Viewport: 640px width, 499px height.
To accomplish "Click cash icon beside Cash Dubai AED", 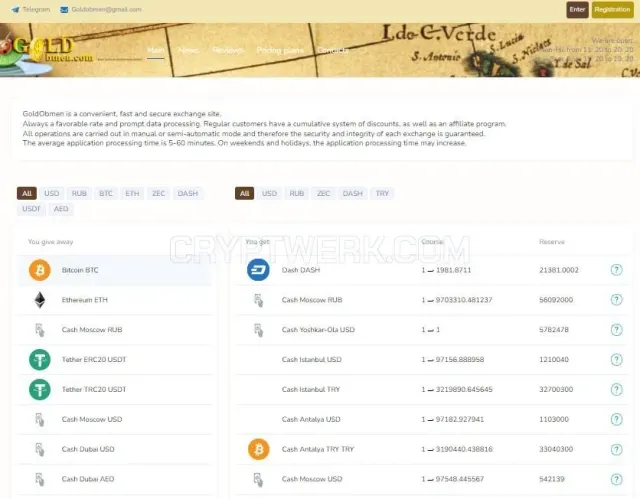I will point(40,479).
